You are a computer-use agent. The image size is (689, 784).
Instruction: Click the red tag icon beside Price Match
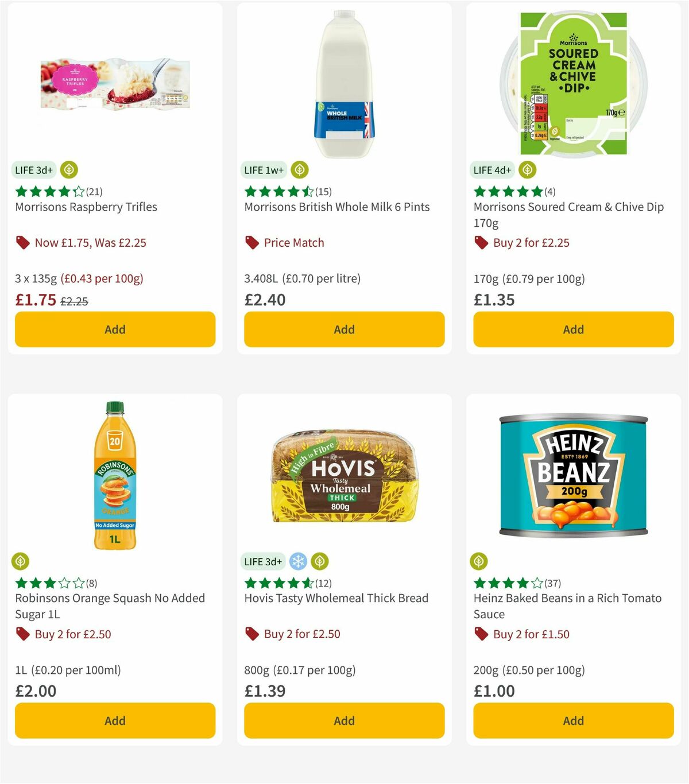pyautogui.click(x=251, y=242)
